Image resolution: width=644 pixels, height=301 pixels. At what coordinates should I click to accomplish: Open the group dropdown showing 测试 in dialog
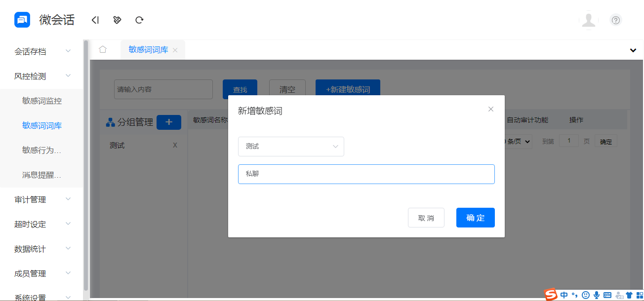click(291, 147)
